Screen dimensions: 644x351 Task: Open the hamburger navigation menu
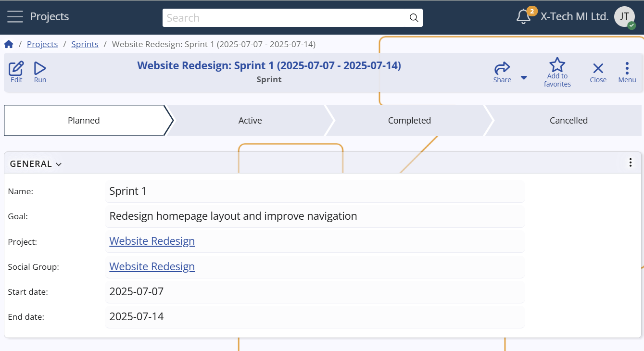[x=15, y=17]
